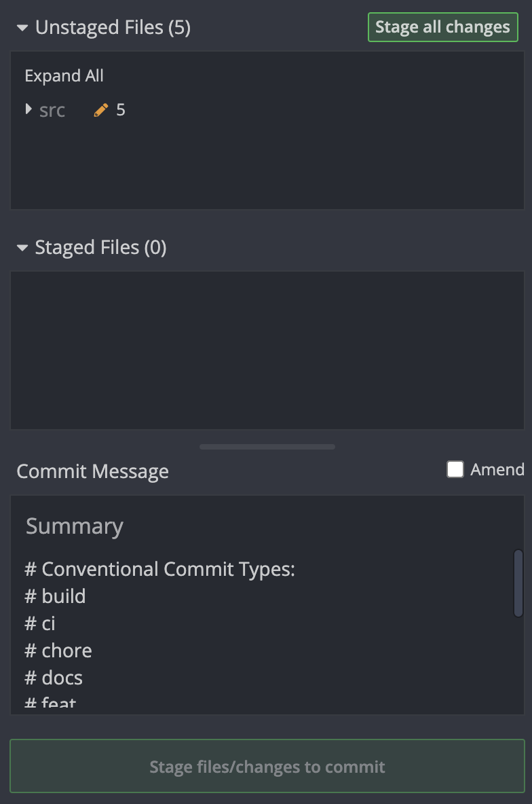Collapse the Staged Files section triangle

pyautogui.click(x=22, y=248)
